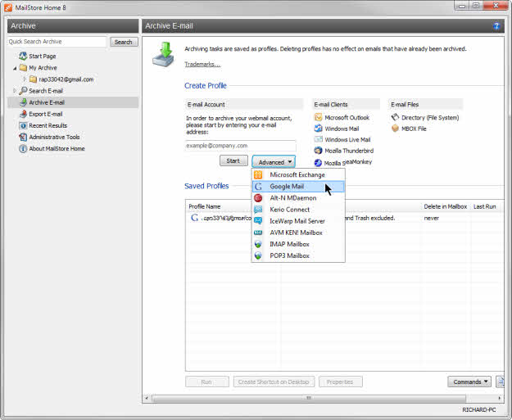Click the Microsoft Outlook client icon

(319, 117)
